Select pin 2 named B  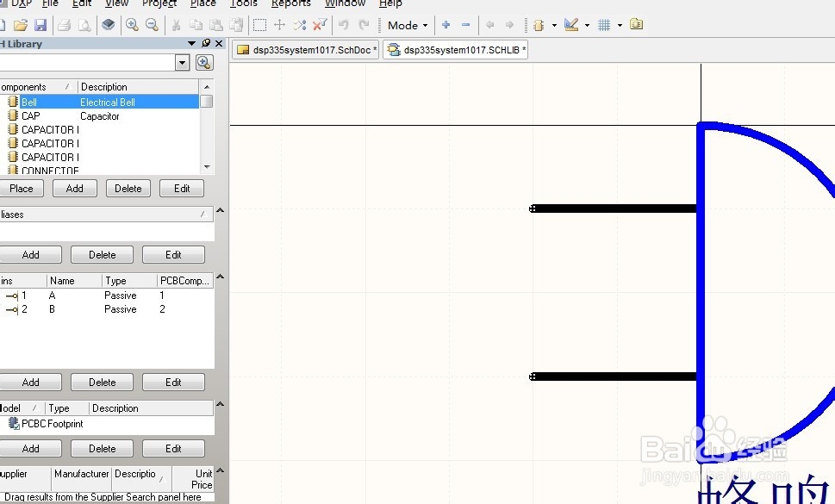click(x=107, y=309)
